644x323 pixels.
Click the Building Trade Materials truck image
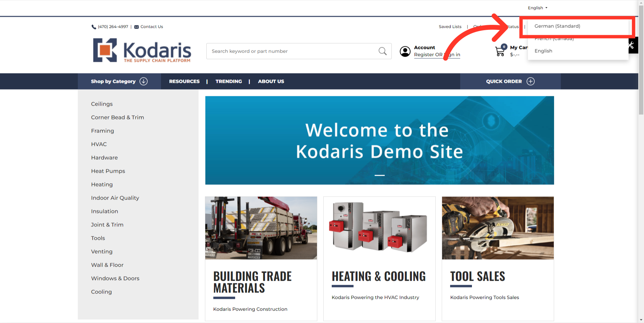(x=261, y=228)
